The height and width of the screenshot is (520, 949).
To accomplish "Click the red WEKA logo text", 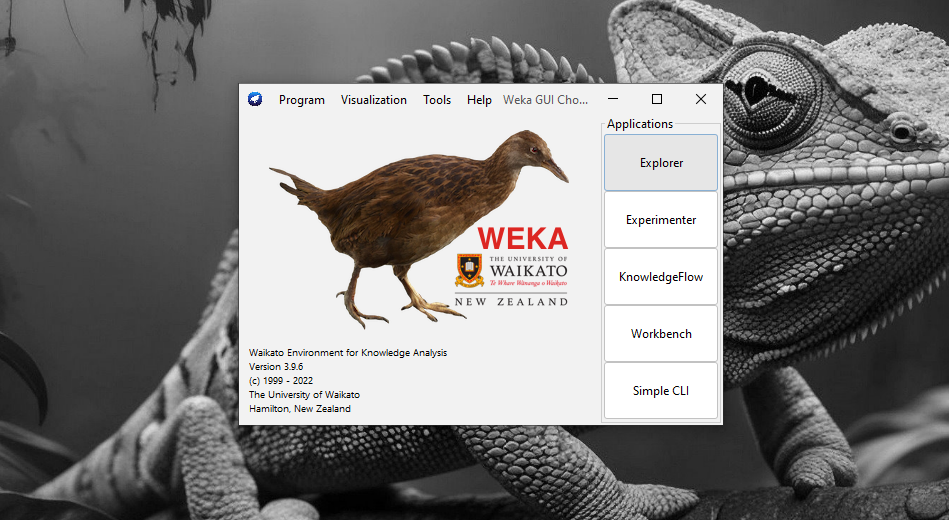I will pos(522,238).
